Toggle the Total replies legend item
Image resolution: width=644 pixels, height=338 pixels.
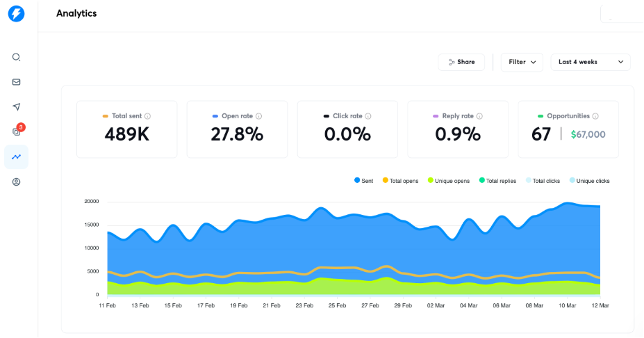click(497, 181)
